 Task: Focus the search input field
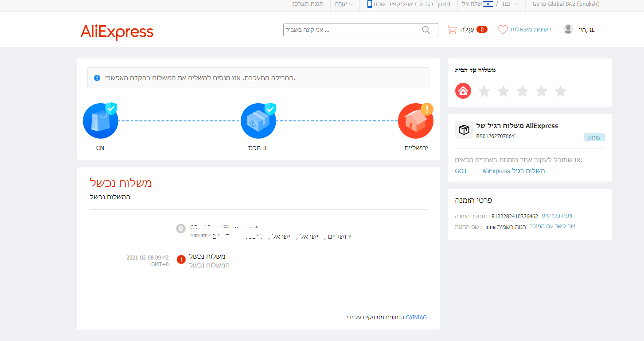(350, 30)
